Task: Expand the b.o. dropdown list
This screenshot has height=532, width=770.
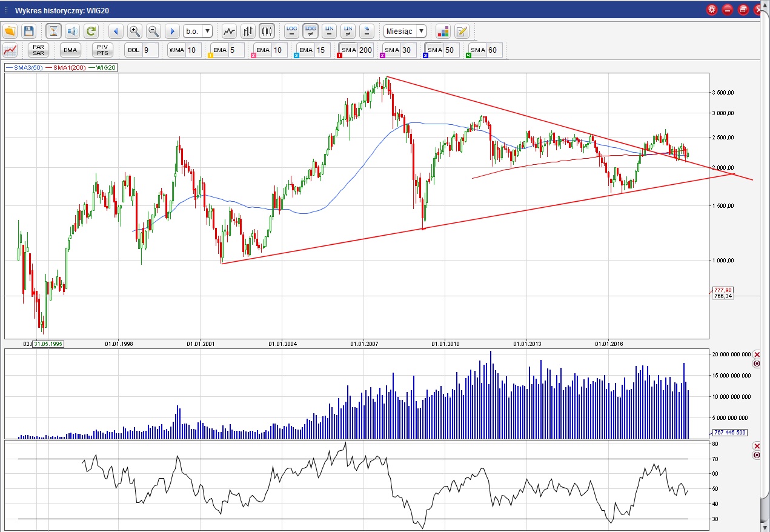Action: [208, 32]
